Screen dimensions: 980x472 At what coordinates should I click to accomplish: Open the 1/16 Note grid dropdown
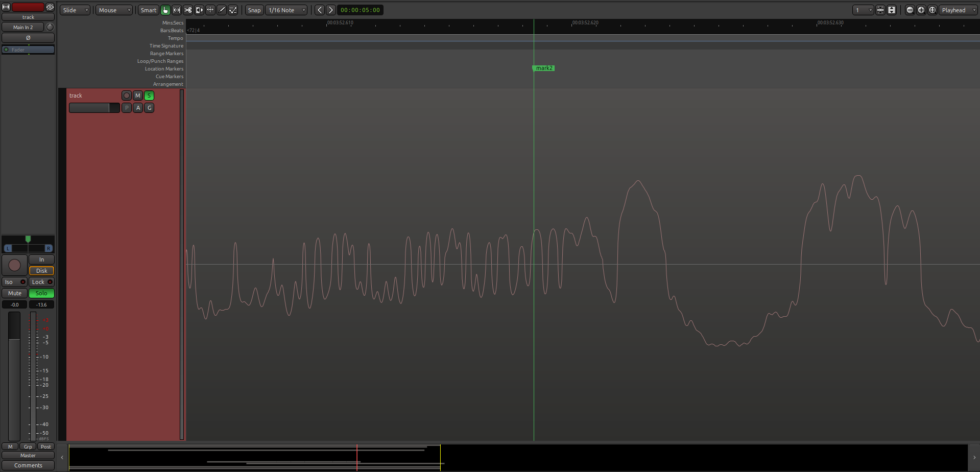coord(287,10)
